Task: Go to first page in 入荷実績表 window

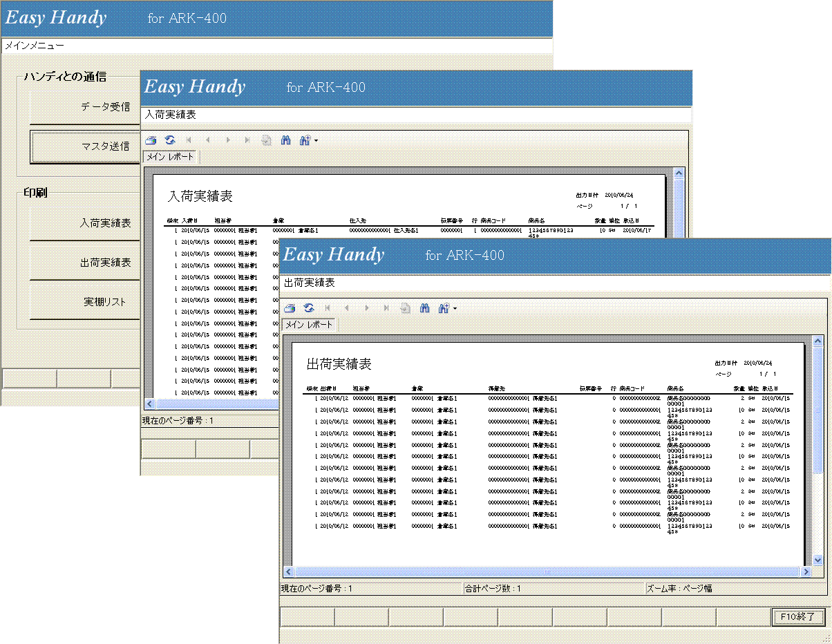Action: click(189, 140)
